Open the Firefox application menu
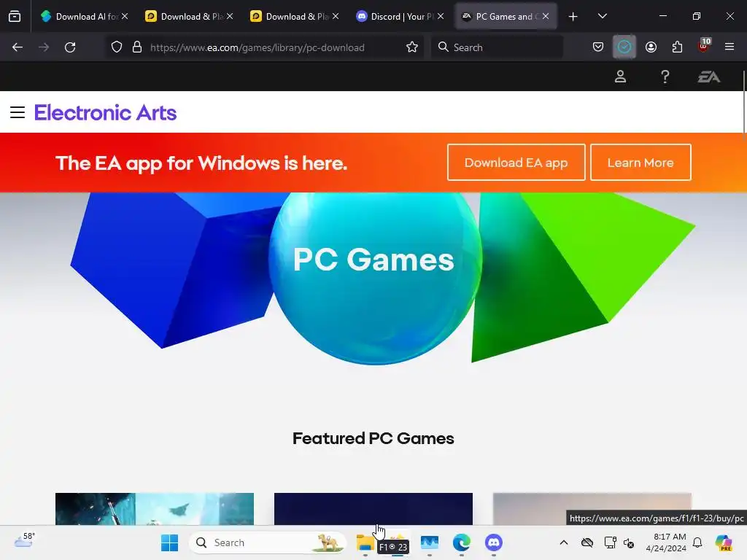The image size is (747, 560). click(729, 47)
